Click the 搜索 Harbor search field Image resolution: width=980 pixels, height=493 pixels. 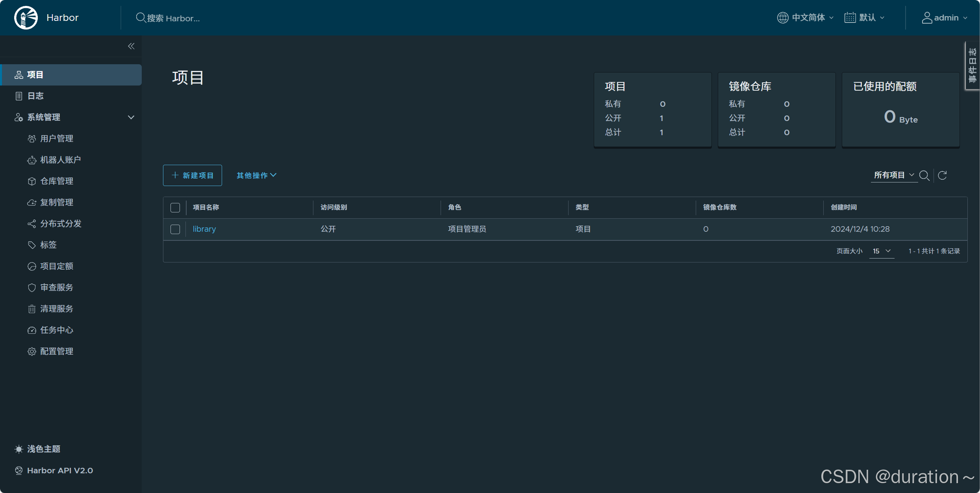[173, 18]
